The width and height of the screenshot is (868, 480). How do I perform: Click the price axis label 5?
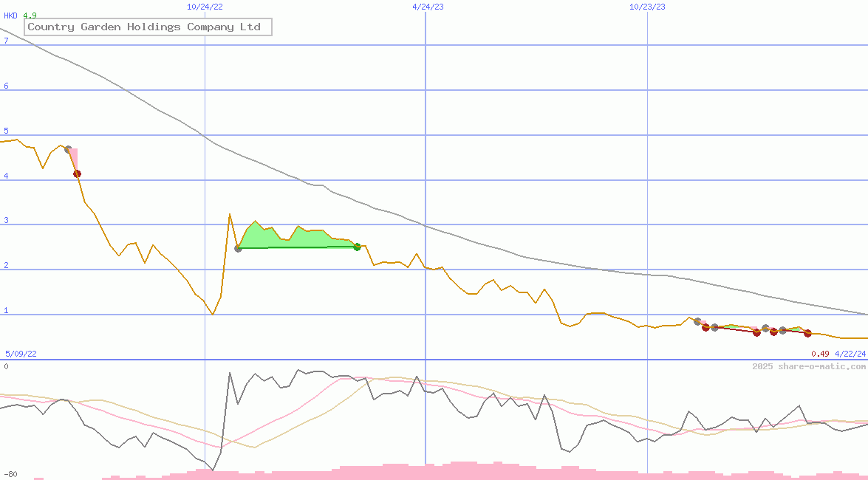6,131
